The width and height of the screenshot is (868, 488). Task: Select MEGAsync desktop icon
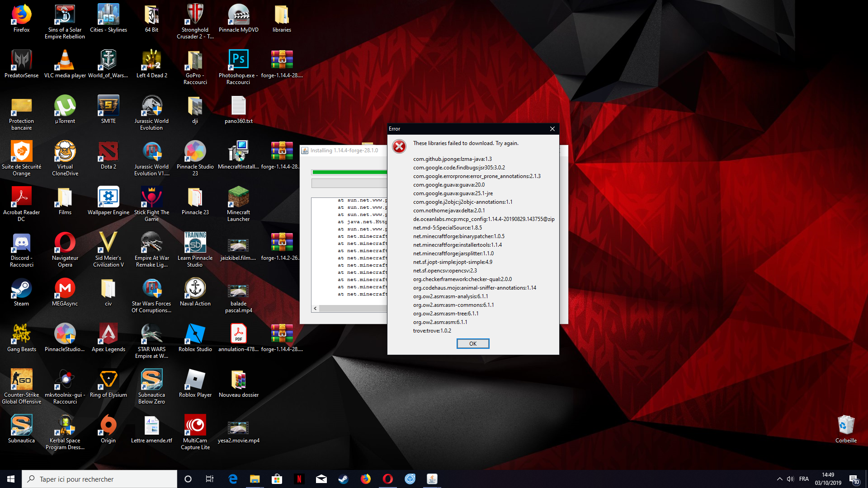click(x=65, y=293)
